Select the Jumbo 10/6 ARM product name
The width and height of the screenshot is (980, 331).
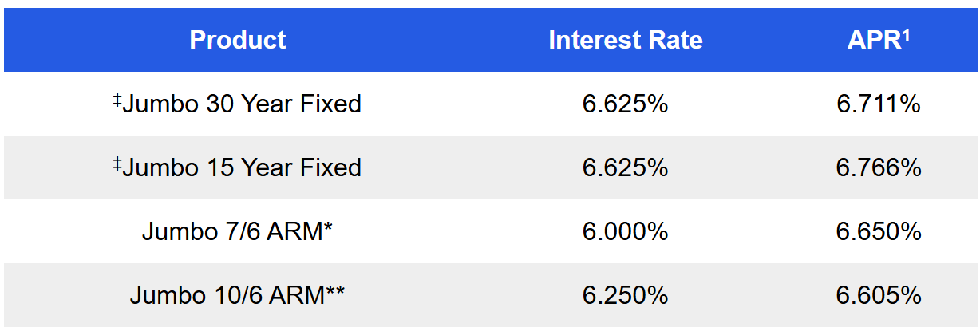[227, 295]
